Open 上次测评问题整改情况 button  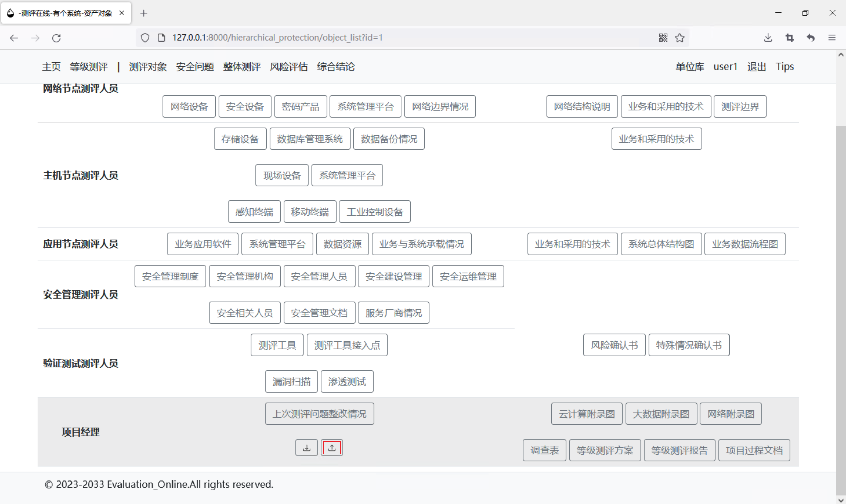320,414
